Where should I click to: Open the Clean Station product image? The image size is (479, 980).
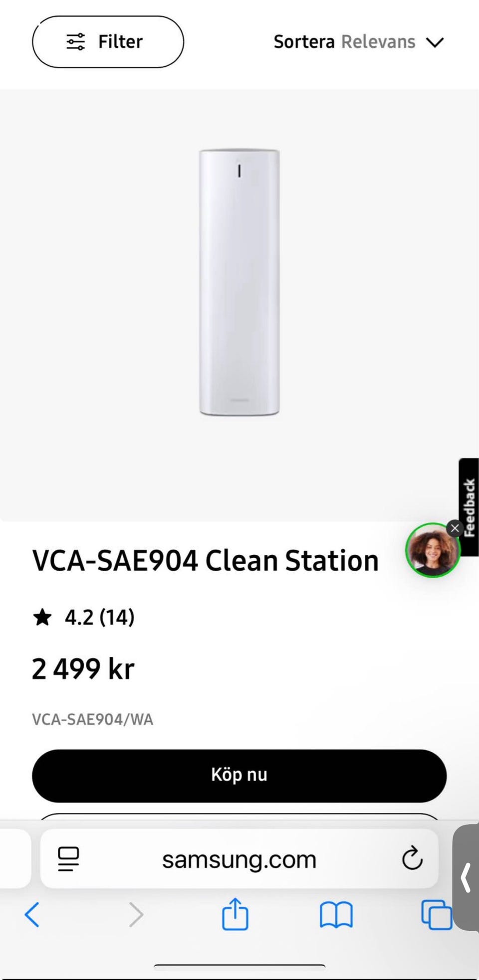coord(239,282)
